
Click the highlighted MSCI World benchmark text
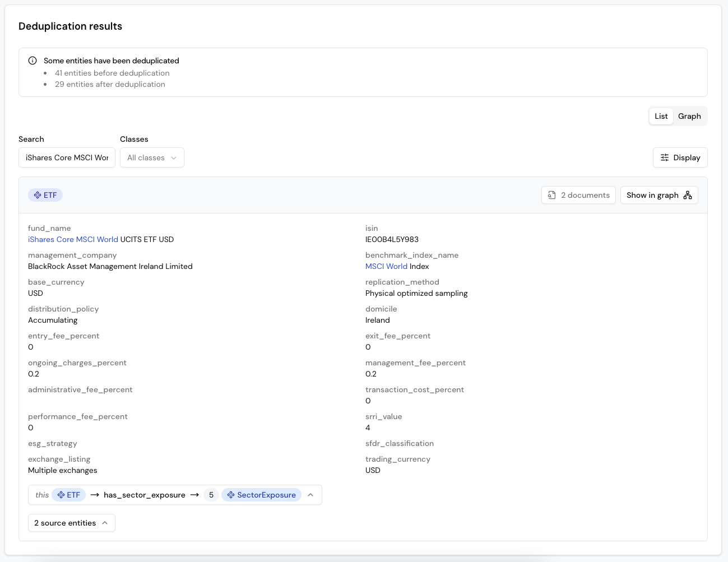(x=386, y=266)
